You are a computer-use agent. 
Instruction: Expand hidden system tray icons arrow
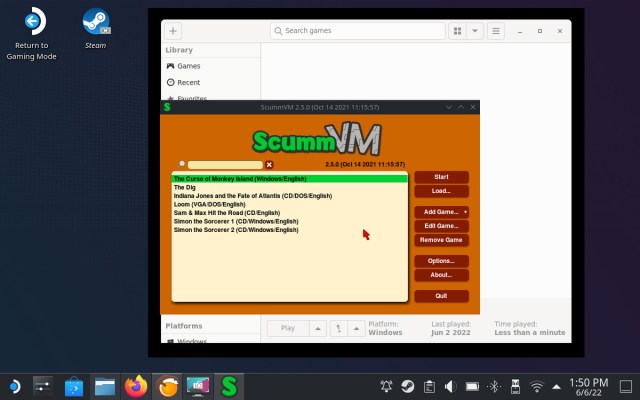click(x=556, y=387)
